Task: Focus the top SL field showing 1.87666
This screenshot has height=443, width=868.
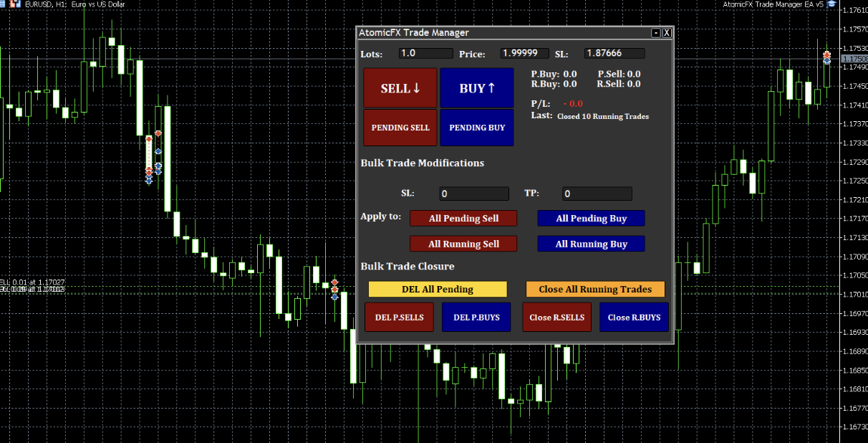Action: click(x=614, y=53)
